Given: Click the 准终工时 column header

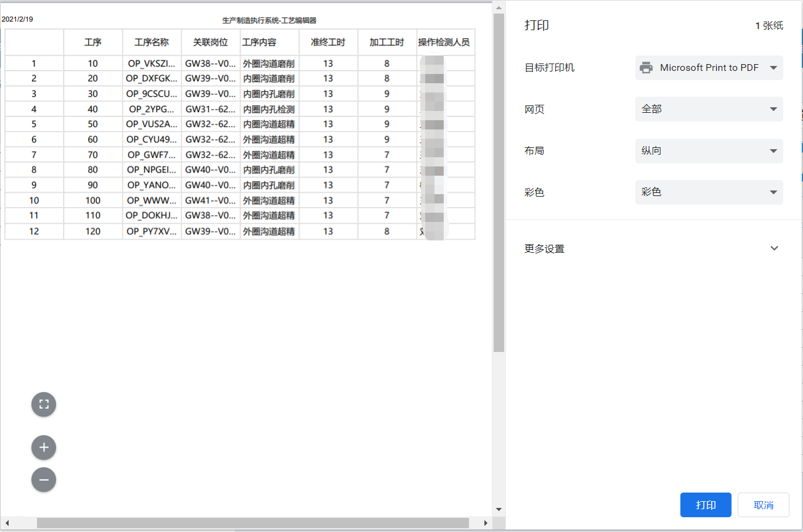Looking at the screenshot, I should [328, 43].
